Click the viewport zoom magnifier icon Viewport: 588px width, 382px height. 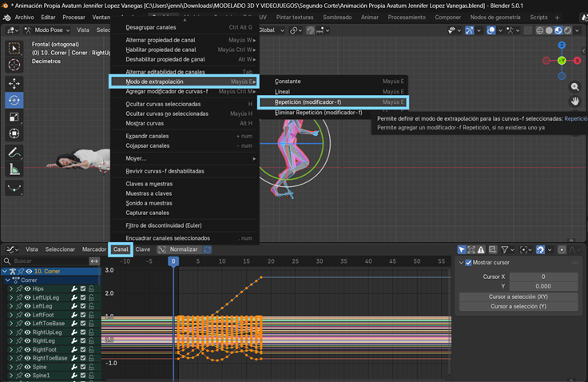tap(574, 87)
